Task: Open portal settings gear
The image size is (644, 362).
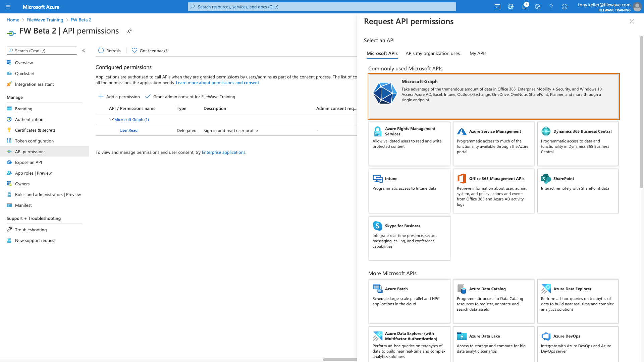Action: coord(538,7)
